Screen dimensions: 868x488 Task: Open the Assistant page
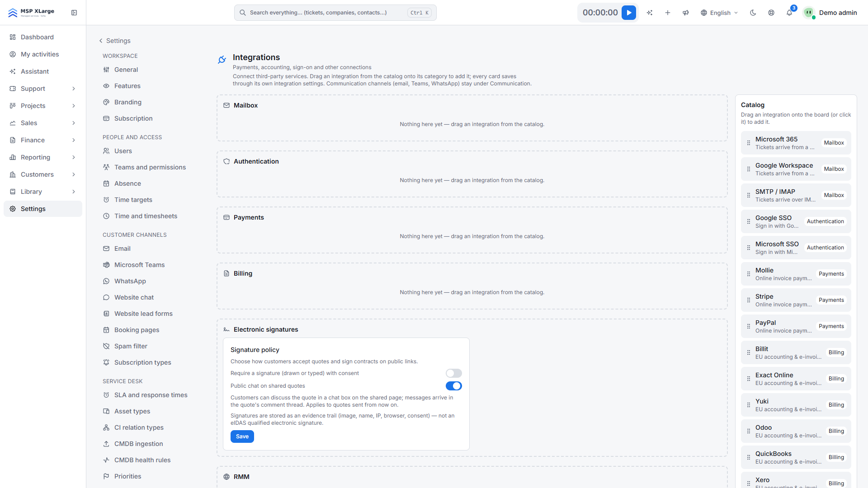coord(43,71)
